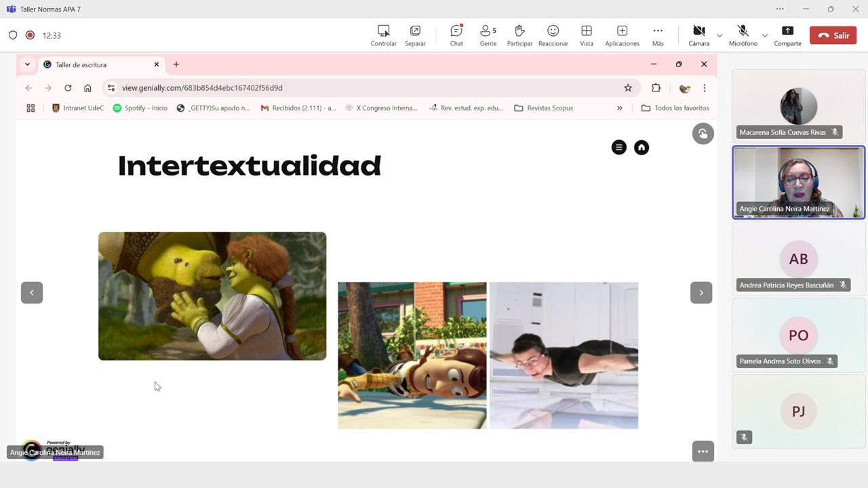The height and width of the screenshot is (488, 868).
Task: Click the browser home icon
Action: point(87,87)
